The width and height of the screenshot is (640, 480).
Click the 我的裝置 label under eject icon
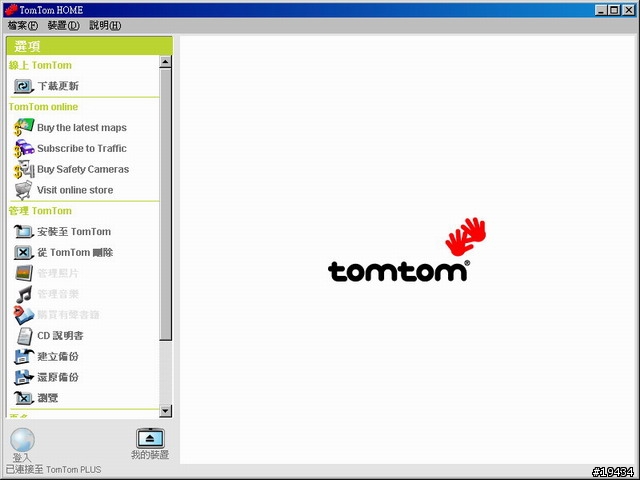tap(150, 455)
